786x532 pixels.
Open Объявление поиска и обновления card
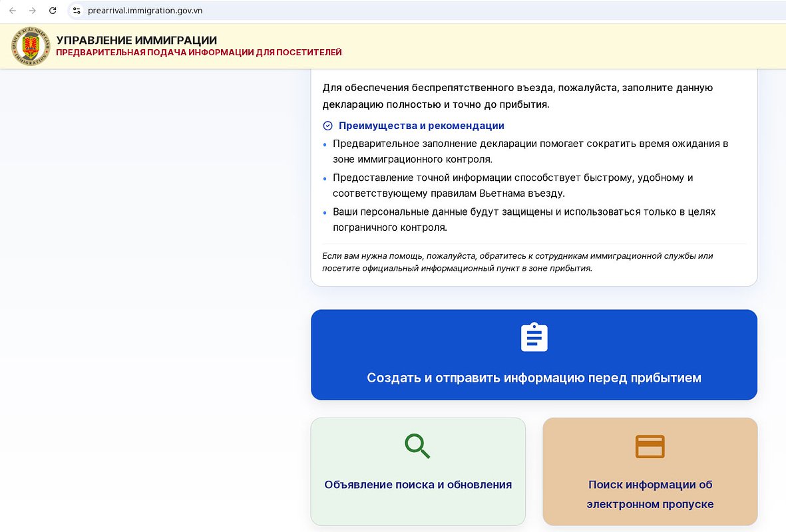(x=418, y=471)
